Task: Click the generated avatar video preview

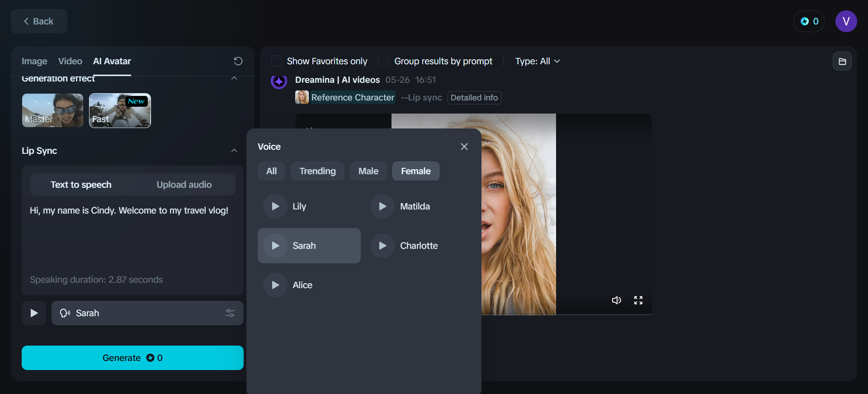Action: tap(473, 214)
